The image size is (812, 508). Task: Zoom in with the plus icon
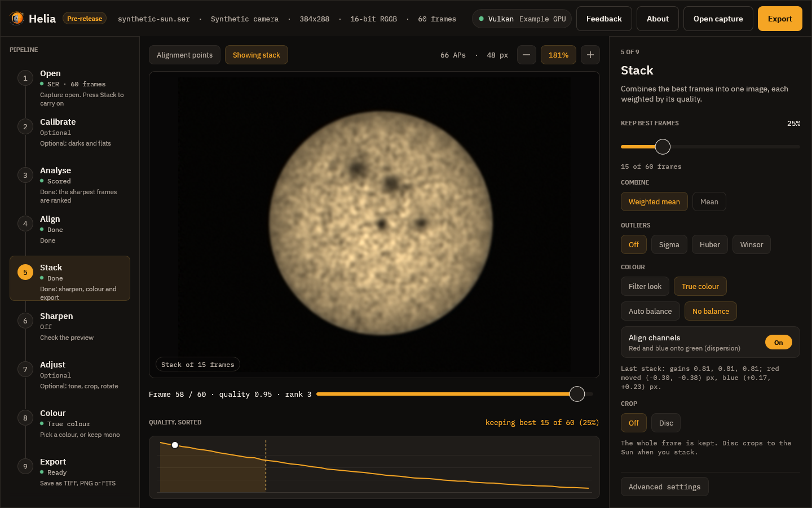tap(590, 55)
